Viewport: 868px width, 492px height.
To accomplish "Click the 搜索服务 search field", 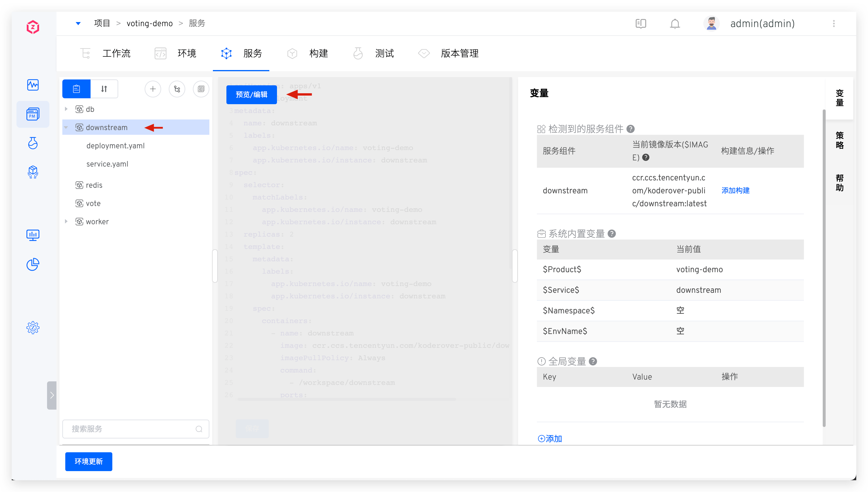I will point(132,429).
